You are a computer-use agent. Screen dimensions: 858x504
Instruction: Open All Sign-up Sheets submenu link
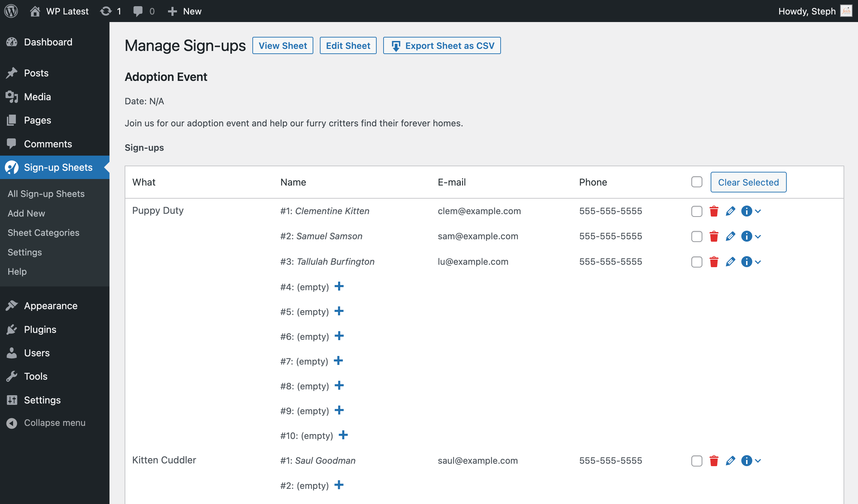click(x=46, y=194)
